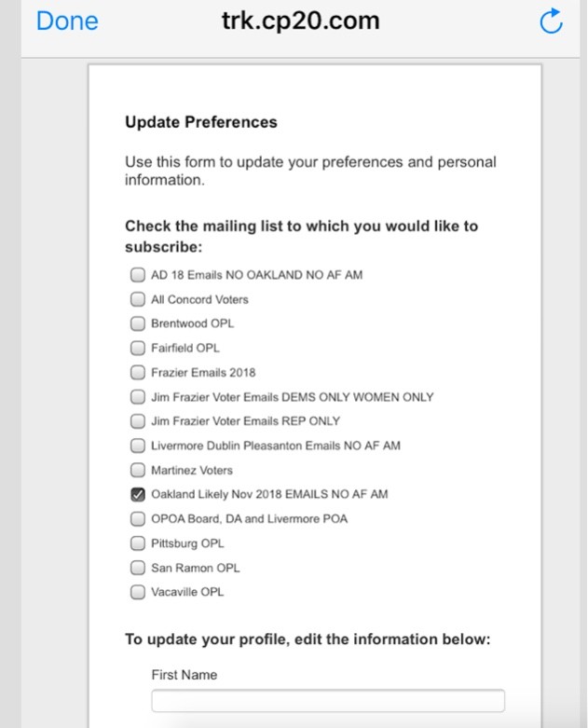Check AD 18 Emails NO OAKLAND checkbox
This screenshot has height=728, width=588.
(137, 275)
